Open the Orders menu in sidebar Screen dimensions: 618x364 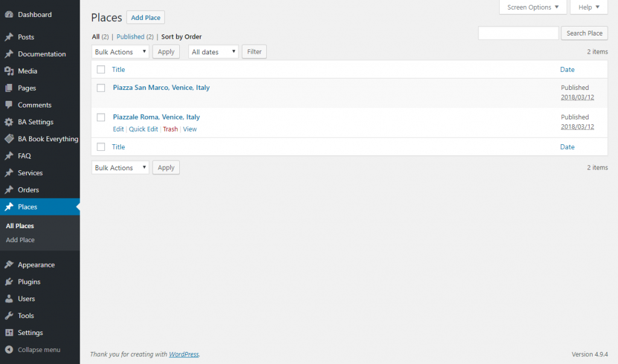pos(28,190)
